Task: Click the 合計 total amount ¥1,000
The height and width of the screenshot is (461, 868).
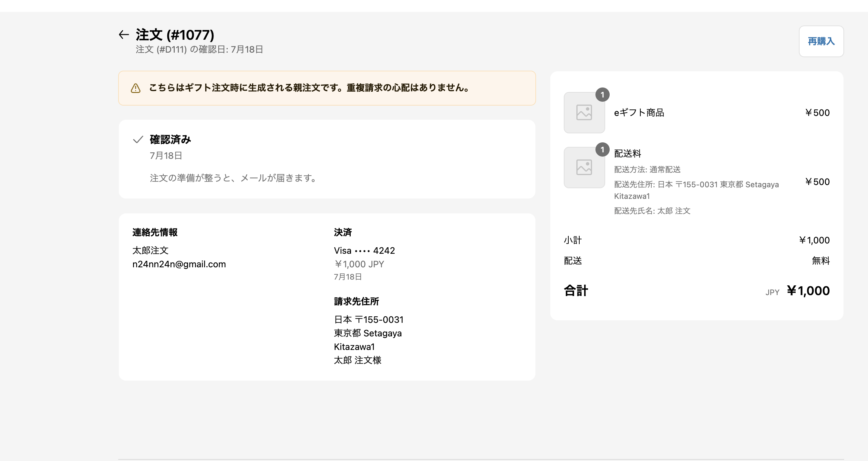Action: click(x=808, y=291)
